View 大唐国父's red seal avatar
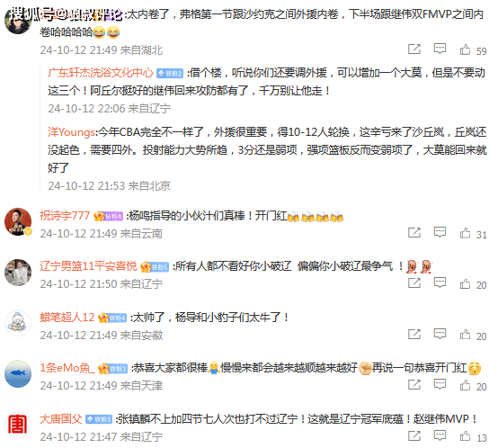This screenshot has height=448, width=498. coord(18,425)
